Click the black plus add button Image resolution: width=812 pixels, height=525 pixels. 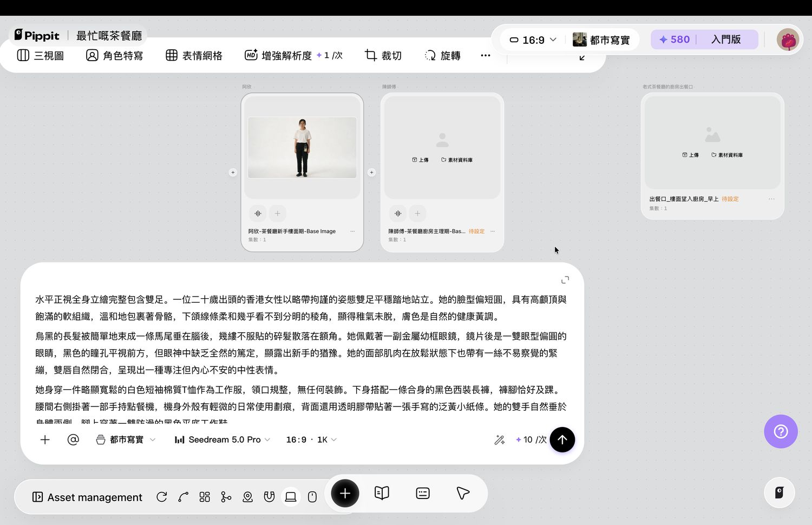(345, 493)
